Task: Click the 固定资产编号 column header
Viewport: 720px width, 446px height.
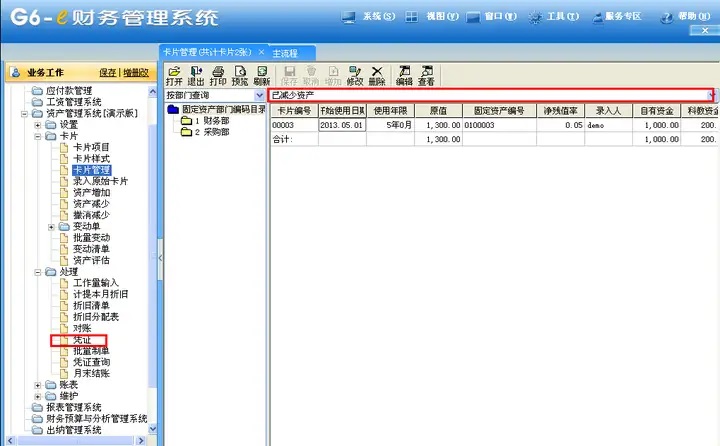Action: click(500, 111)
